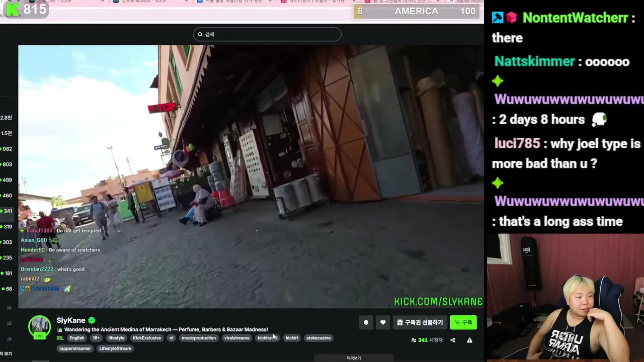Click NontentWatcherr username in chat overlay
The image size is (644, 362).
point(575,18)
